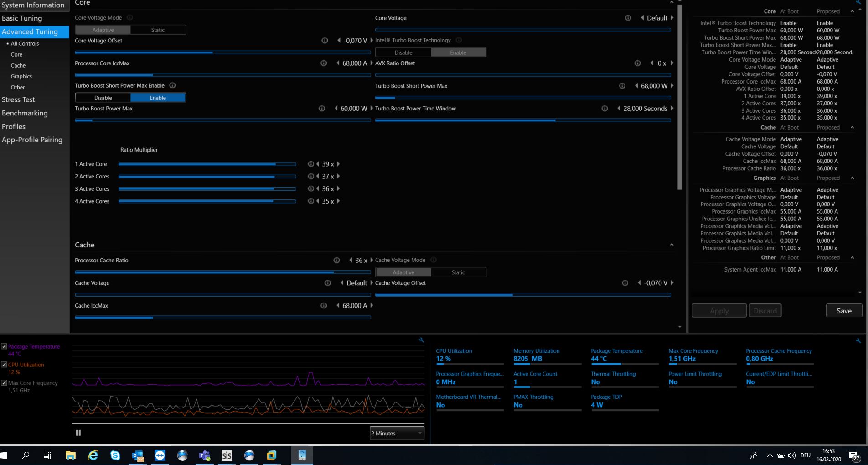View info for Processor Core IccMax
The width and height of the screenshot is (868, 465).
click(324, 63)
